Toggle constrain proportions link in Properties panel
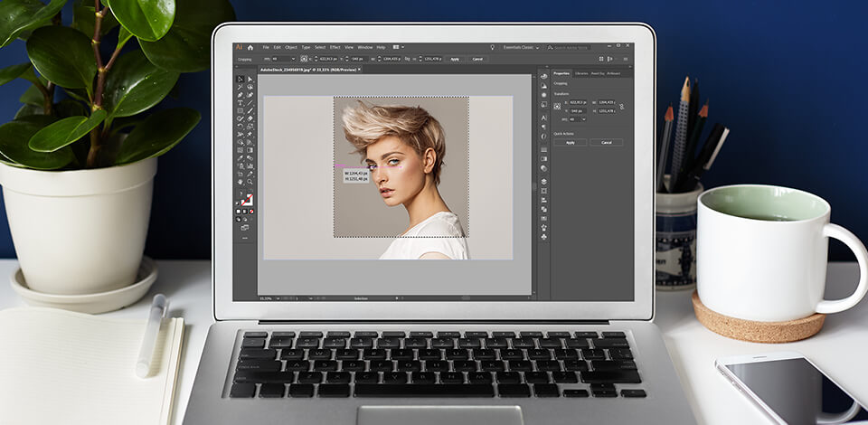Image resolution: width=868 pixels, height=425 pixels. [x=622, y=107]
